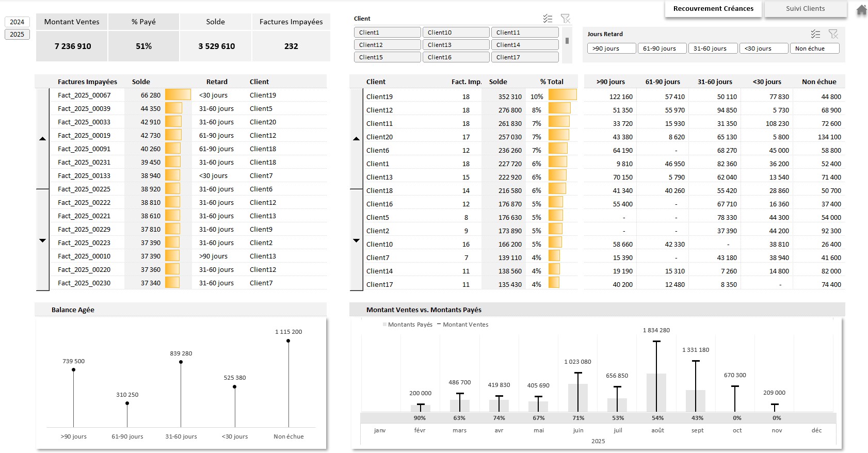Screen dimensions: 868x453
Task: Enable multi-select on the Client slicer
Action: point(548,19)
